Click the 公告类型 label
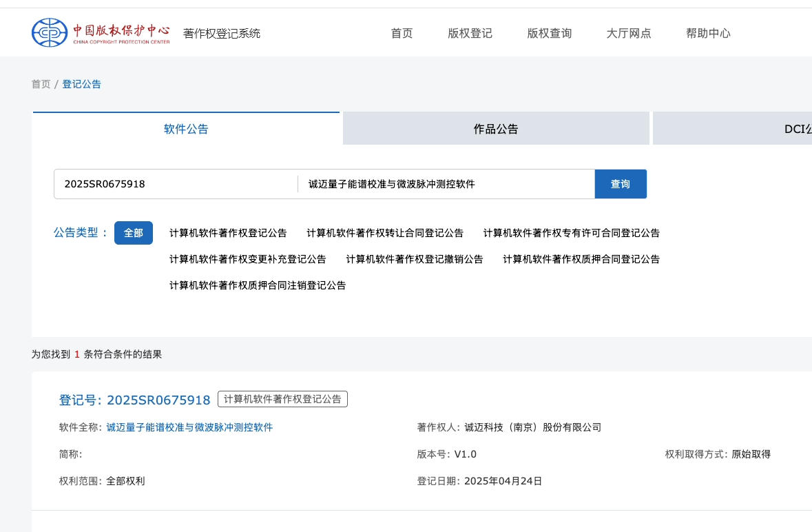Image resolution: width=812 pixels, height=532 pixels. tap(80, 233)
